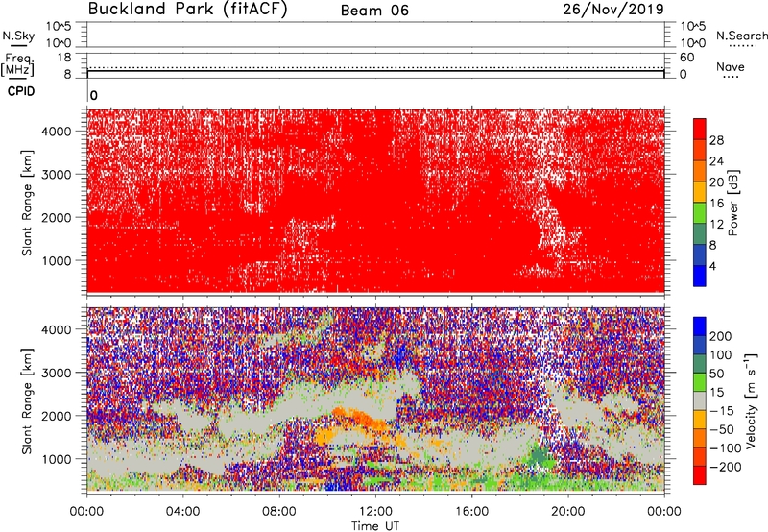Click the "08:00" time tick label
768x532 pixels.
pos(279,512)
